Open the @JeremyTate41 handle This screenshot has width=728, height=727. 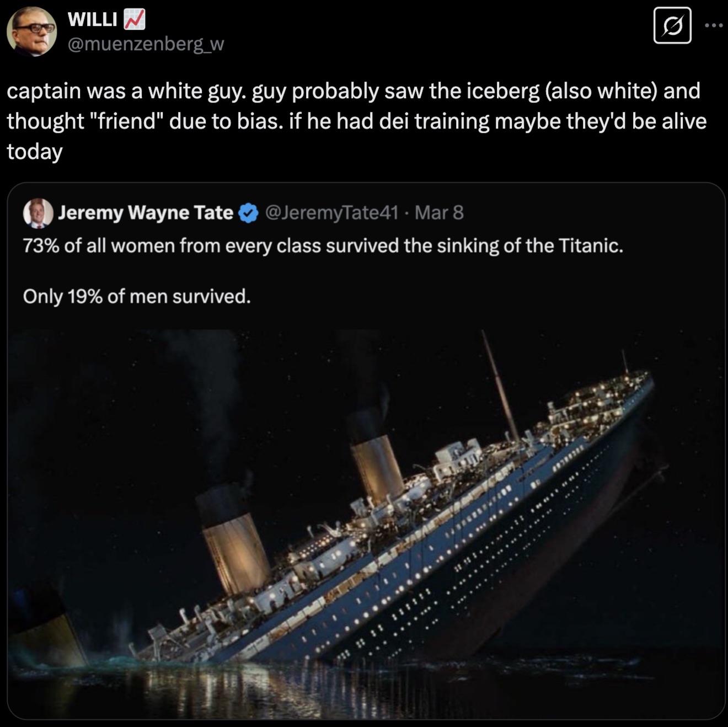pos(331,212)
